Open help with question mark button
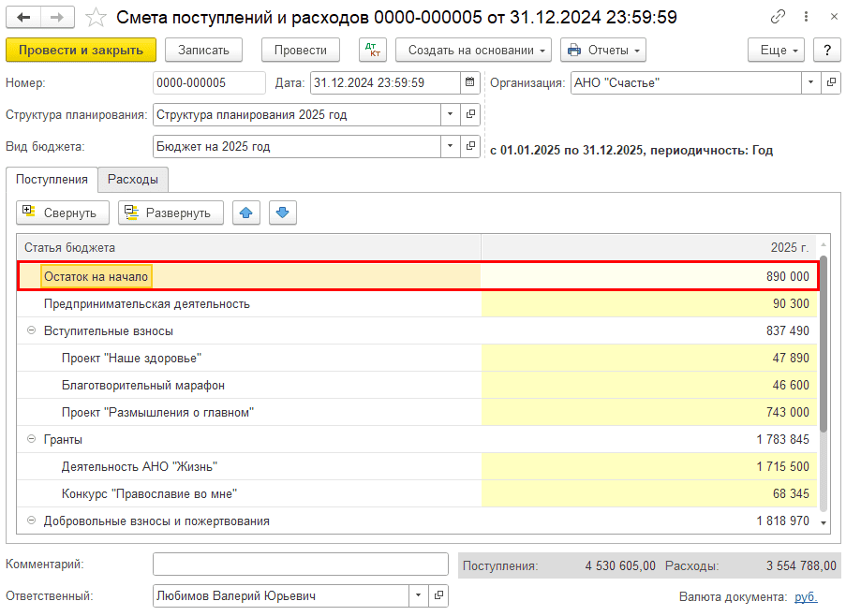 (826, 51)
